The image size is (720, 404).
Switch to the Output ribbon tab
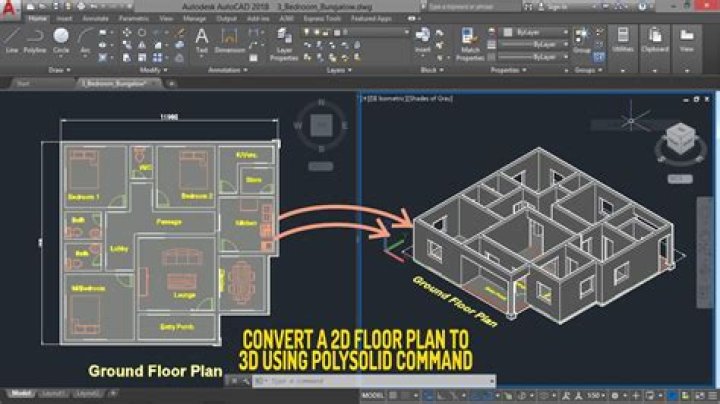click(x=226, y=19)
